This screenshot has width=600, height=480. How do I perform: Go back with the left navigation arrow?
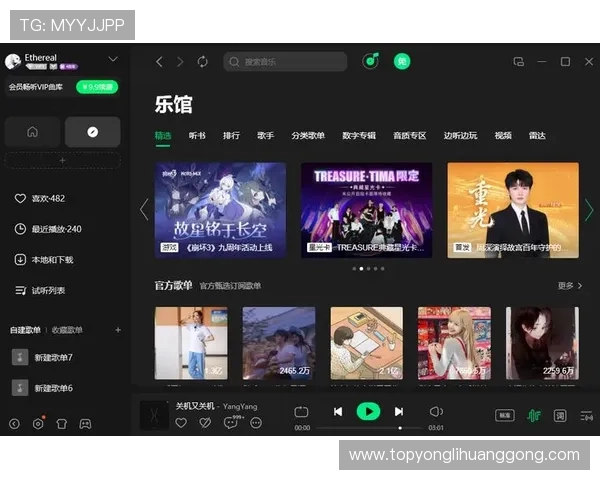pos(159,62)
